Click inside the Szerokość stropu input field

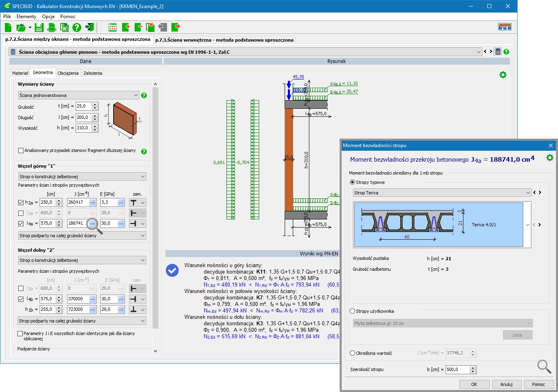point(457,369)
